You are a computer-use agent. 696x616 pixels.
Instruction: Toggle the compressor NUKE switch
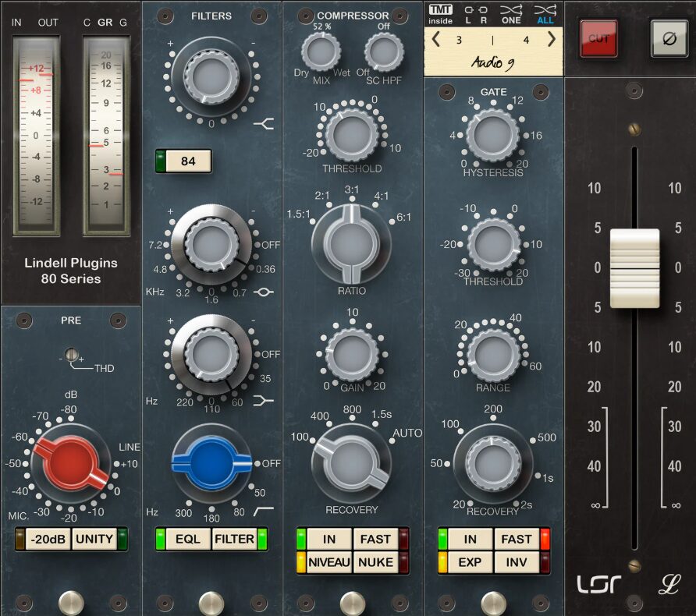point(375,561)
